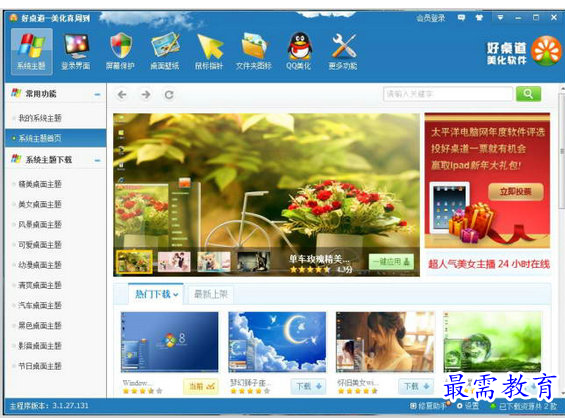Open the QQ美化 penguin icon
The image size is (565, 418).
[x=299, y=52]
